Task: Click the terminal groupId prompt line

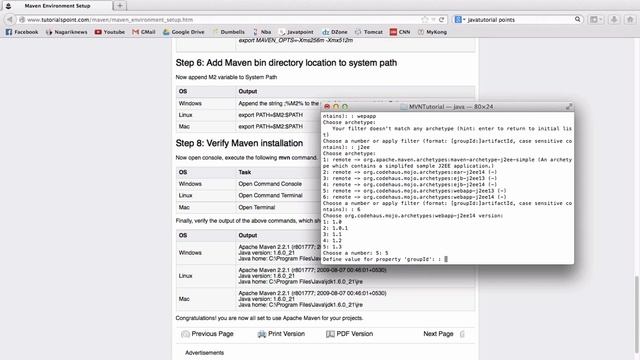Action: tap(385, 259)
